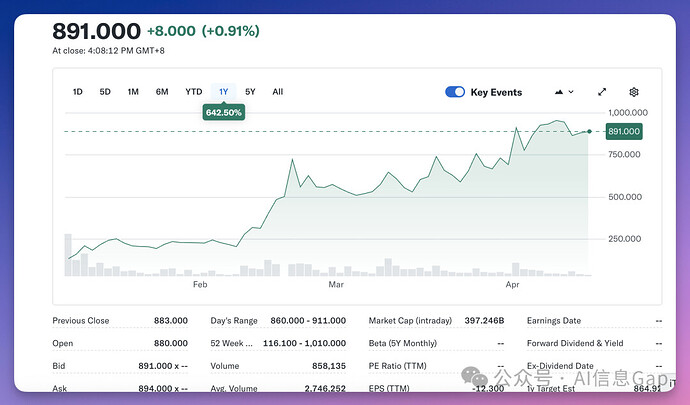This screenshot has height=405, width=690.
Task: Click the active 1Y range tab
Action: 224,92
